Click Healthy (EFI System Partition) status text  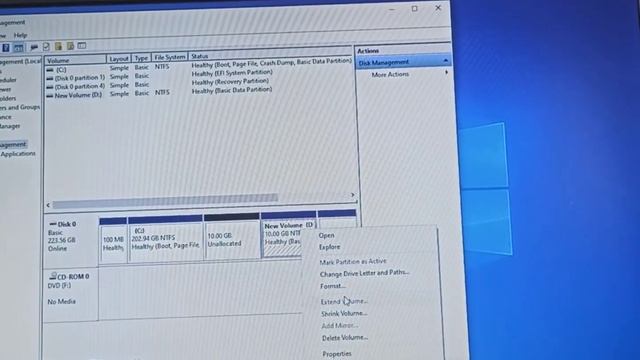coord(232,73)
